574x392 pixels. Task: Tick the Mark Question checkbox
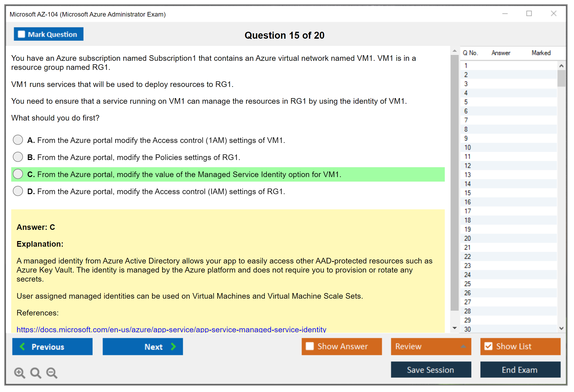tap(21, 34)
